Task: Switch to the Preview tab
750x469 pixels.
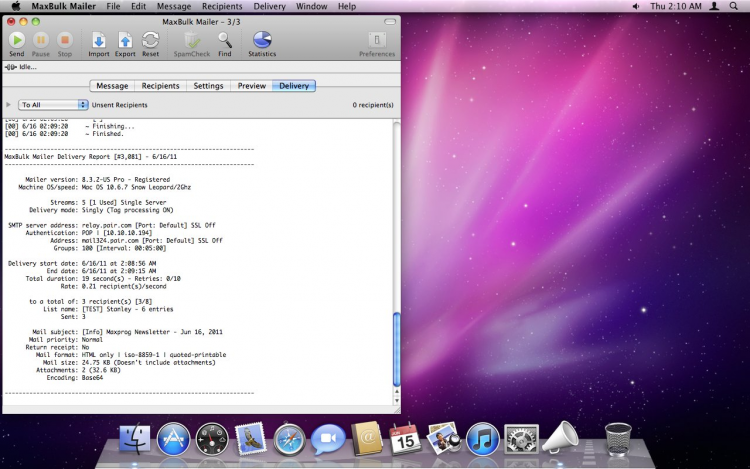Action: (x=252, y=86)
